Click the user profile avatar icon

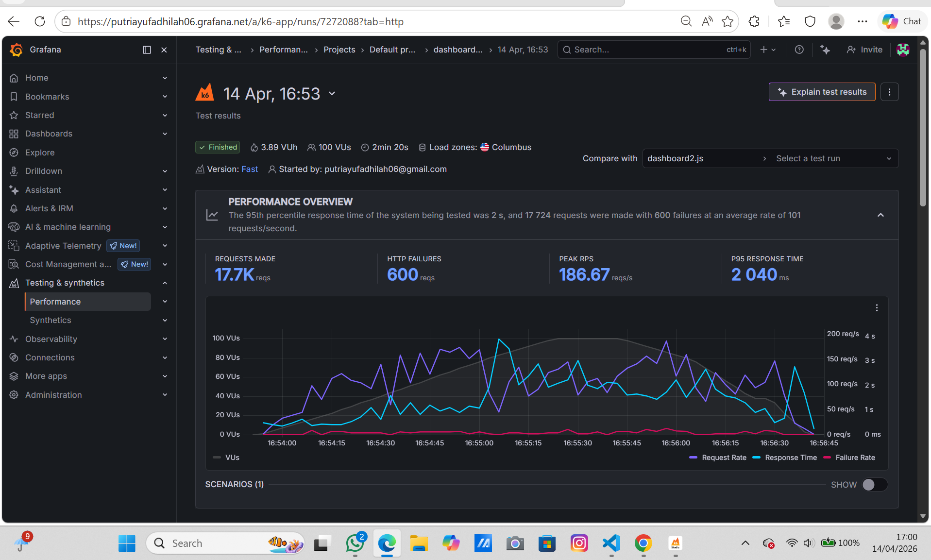(903, 50)
